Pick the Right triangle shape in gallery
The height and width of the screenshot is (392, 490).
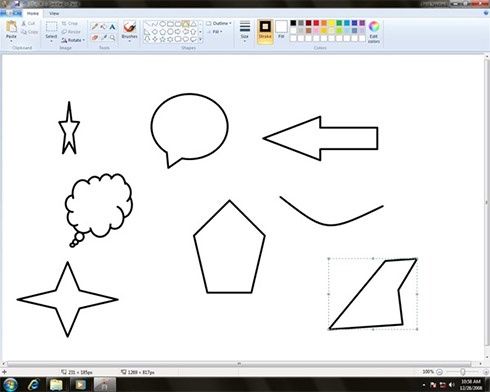(x=147, y=32)
